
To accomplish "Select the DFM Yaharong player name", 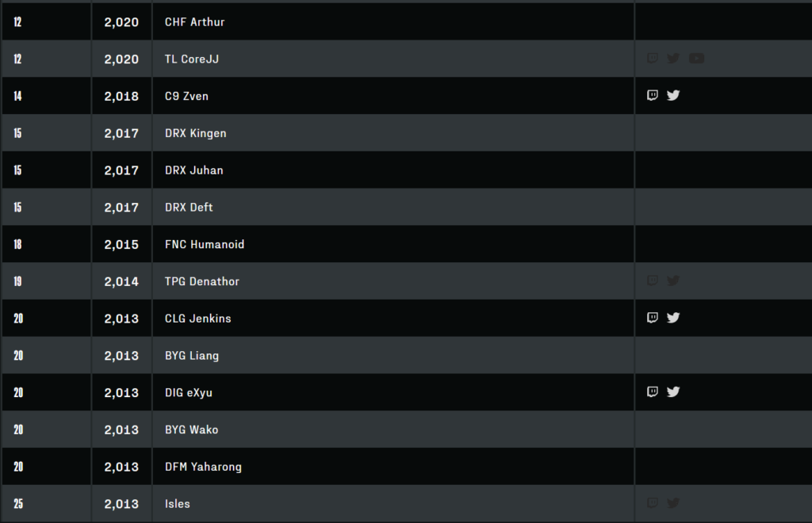I will click(x=204, y=467).
